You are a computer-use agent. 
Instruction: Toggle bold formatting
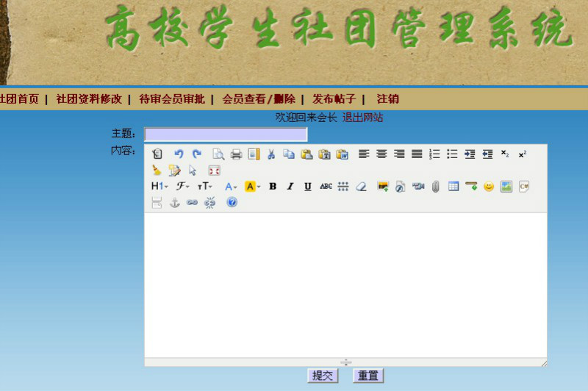[273, 187]
